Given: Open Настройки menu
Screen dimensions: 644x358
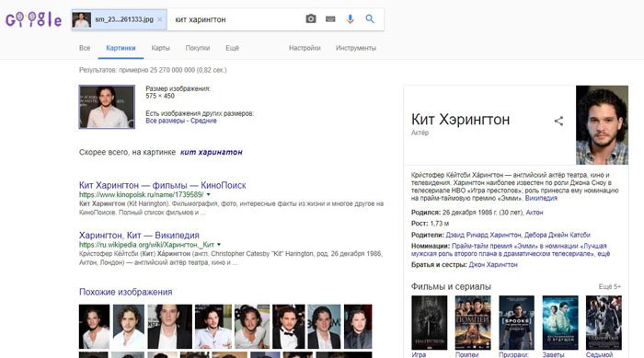Looking at the screenshot, I should tap(305, 48).
